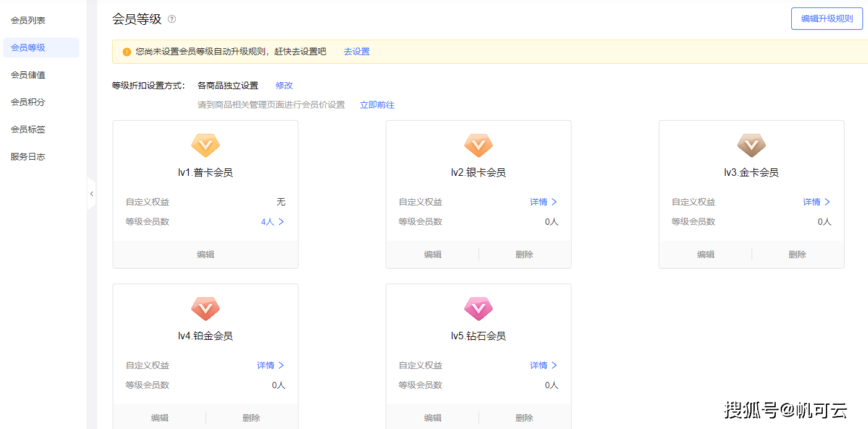The height and width of the screenshot is (429, 868).
Task: Click the lv1 普卡会员 gold diamond badge icon
Action: [x=205, y=145]
